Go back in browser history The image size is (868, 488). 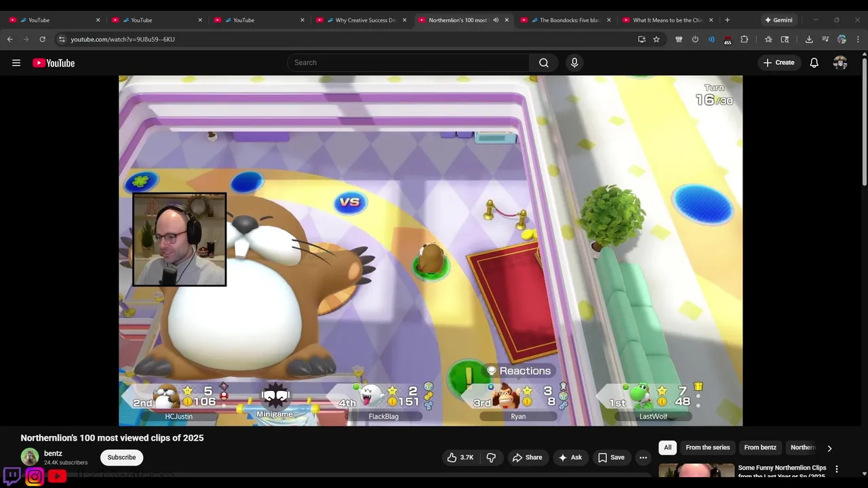pos(10,39)
